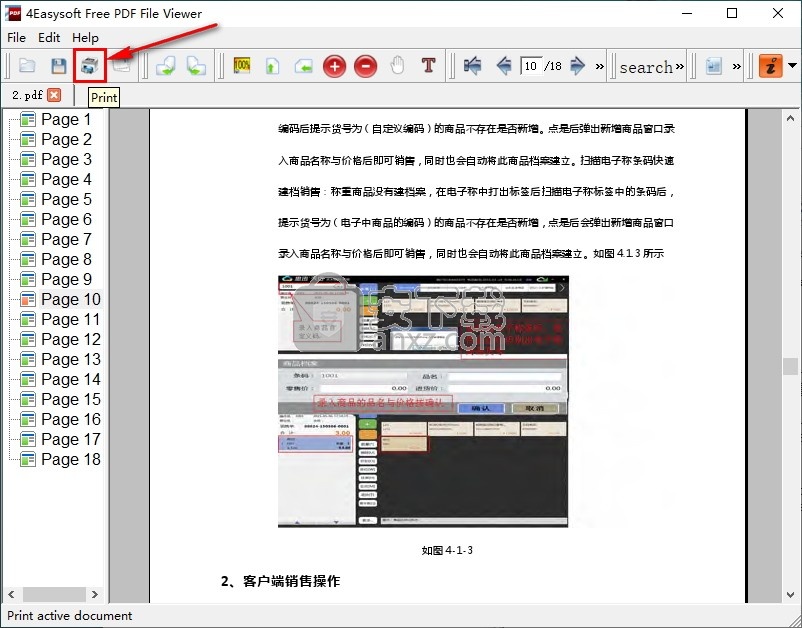Click page tree horizontal scroll left arrow
802x628 pixels.
pos(11,594)
